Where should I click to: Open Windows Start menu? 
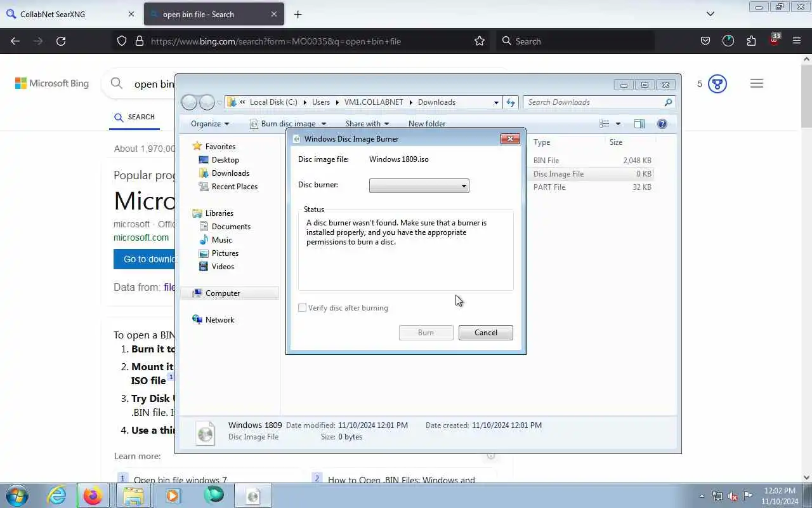[x=17, y=495]
